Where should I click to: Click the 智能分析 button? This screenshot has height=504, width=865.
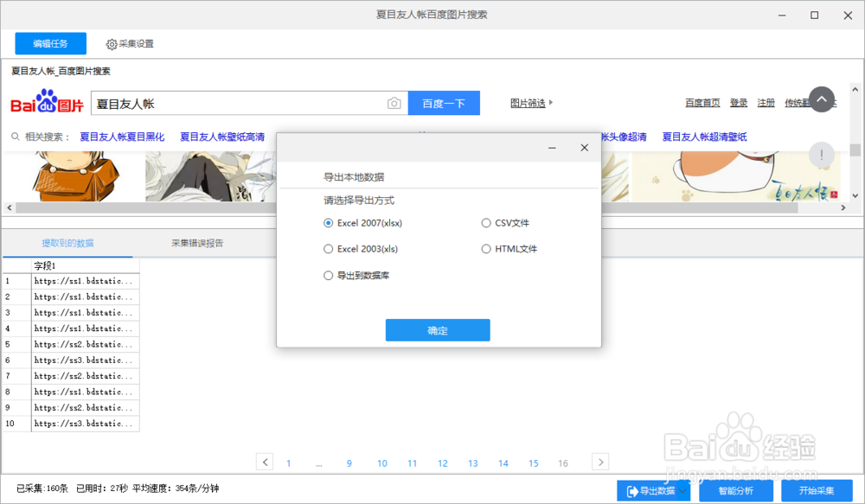[x=735, y=491]
